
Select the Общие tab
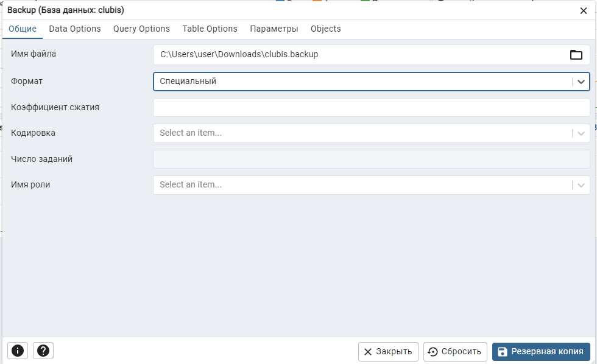pyautogui.click(x=23, y=29)
